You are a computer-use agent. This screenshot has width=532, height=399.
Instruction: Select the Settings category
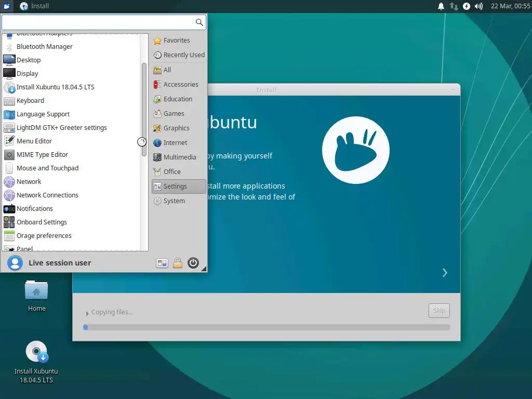[x=179, y=187]
